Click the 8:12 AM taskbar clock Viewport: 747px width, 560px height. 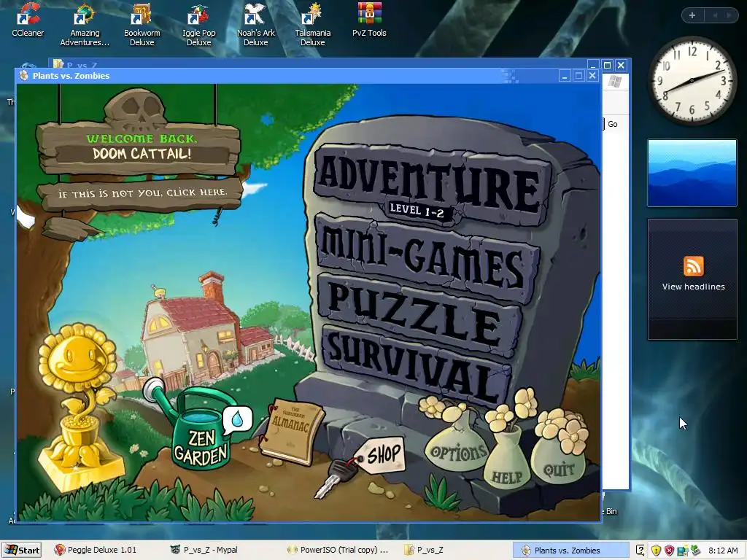click(723, 551)
